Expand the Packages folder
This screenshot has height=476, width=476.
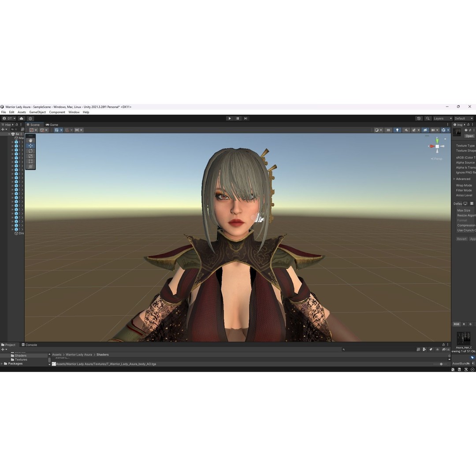tap(2, 363)
